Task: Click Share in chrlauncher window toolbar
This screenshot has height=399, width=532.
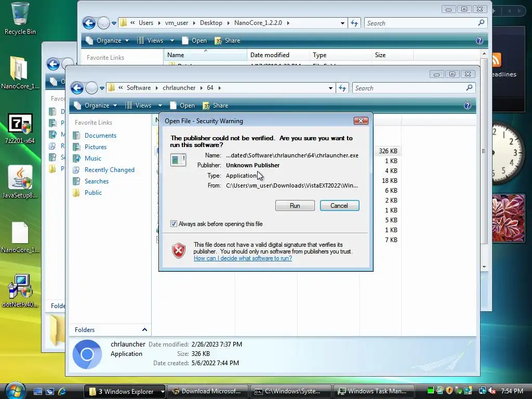Action: pos(216,105)
